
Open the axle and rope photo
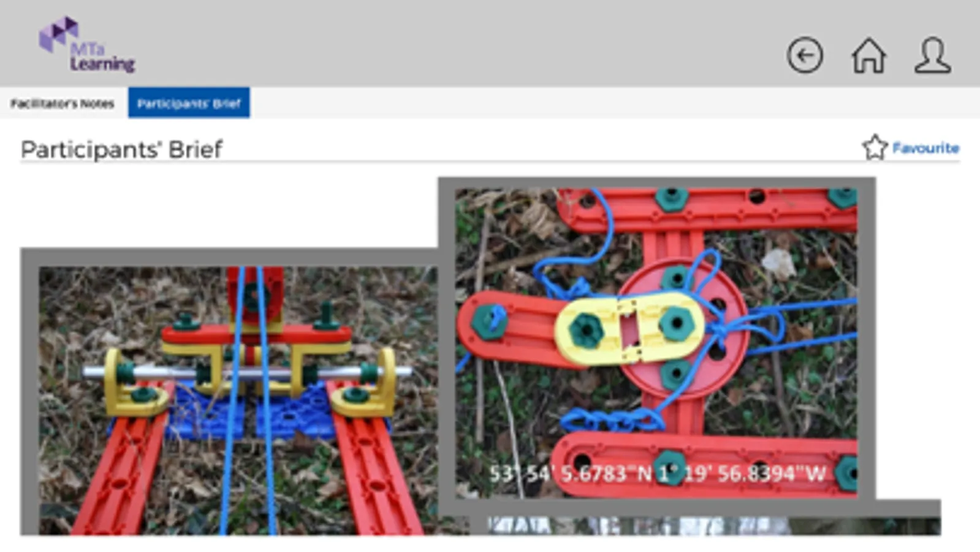tap(238, 400)
